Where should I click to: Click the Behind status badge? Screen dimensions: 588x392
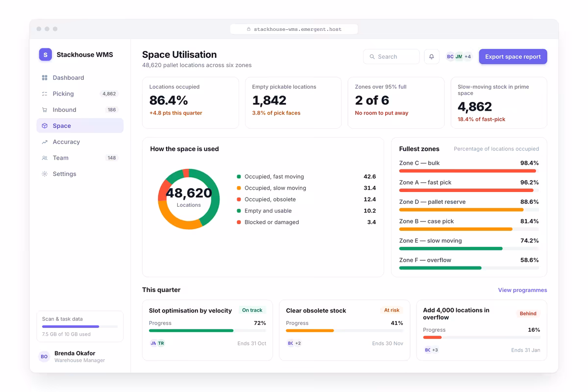(x=528, y=314)
